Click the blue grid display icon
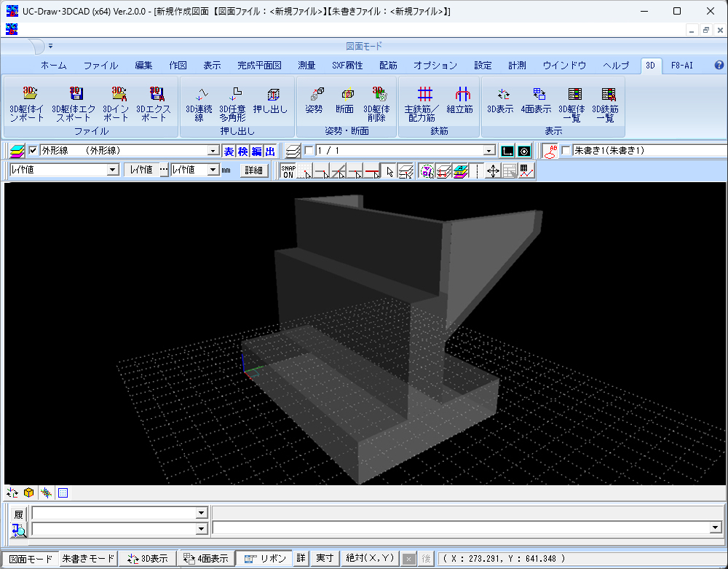The height and width of the screenshot is (569, 728). click(x=63, y=493)
